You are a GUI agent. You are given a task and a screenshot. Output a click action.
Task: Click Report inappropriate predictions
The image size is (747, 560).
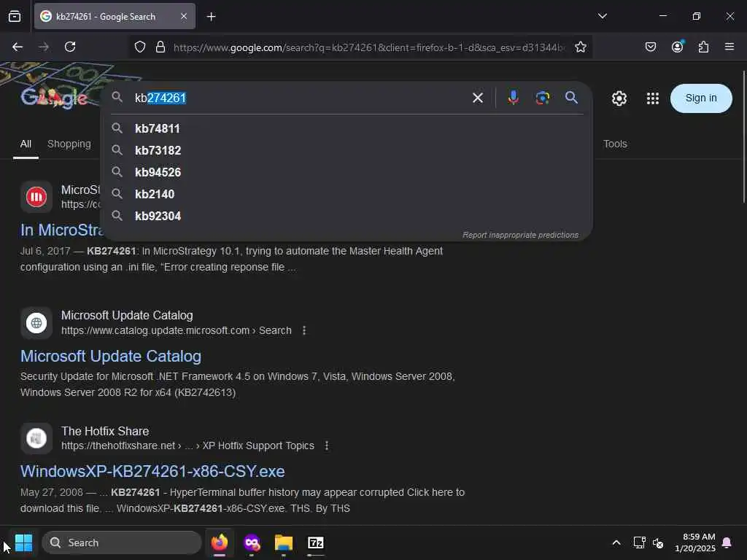click(520, 235)
